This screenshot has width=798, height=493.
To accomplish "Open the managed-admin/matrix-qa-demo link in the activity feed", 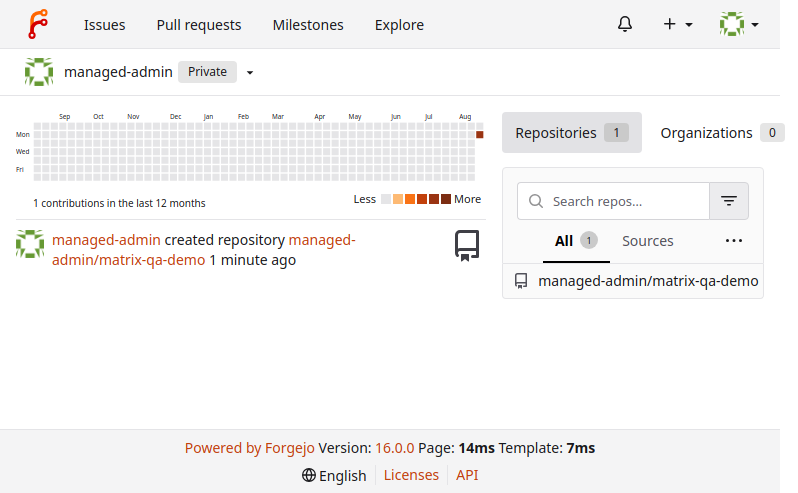I will [x=204, y=250].
